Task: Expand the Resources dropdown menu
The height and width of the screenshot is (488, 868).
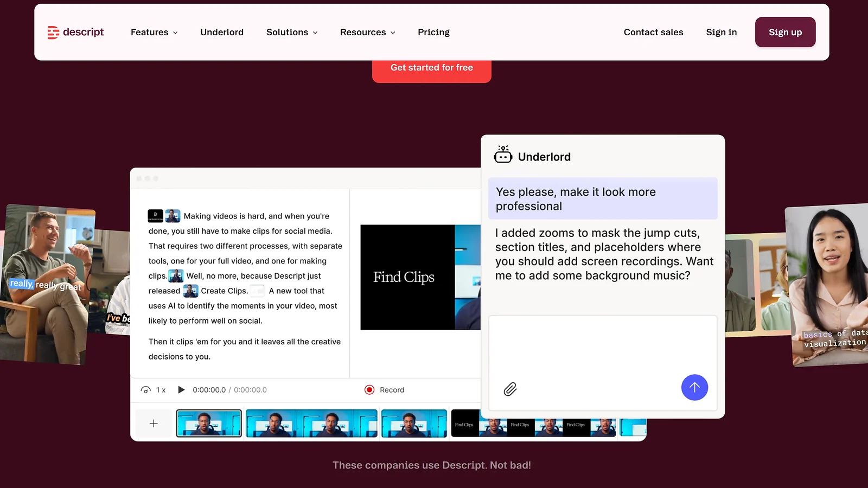Action: 367,33
